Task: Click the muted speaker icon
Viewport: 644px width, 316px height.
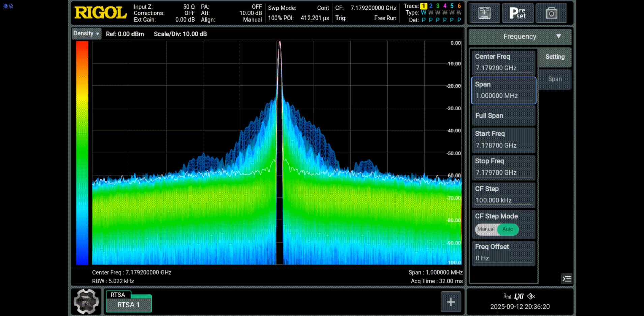Action: click(x=531, y=296)
